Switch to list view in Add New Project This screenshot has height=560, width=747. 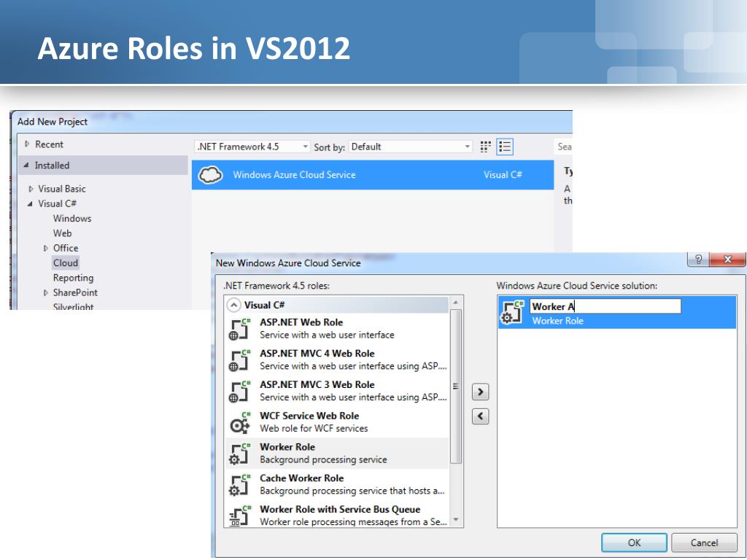505,147
